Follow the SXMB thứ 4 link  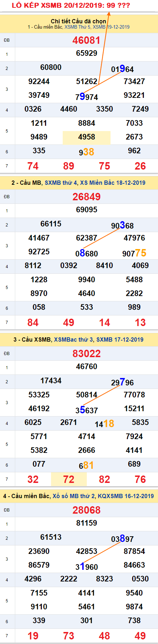pyautogui.click(x=61, y=183)
